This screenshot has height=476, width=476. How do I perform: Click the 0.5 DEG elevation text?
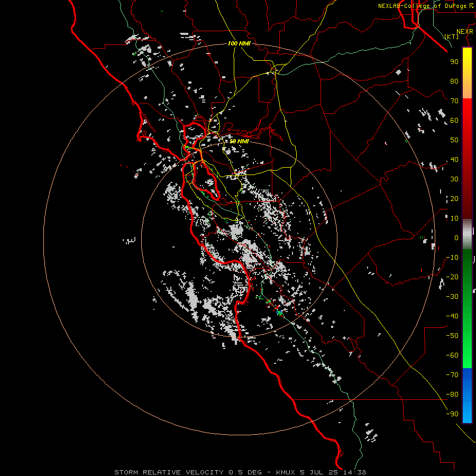pyautogui.click(x=245, y=472)
